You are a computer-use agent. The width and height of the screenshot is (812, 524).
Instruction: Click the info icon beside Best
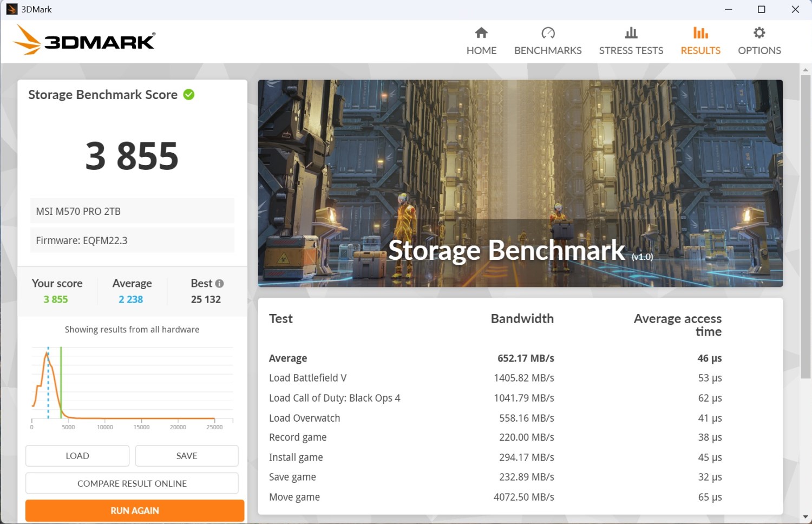pos(219,284)
